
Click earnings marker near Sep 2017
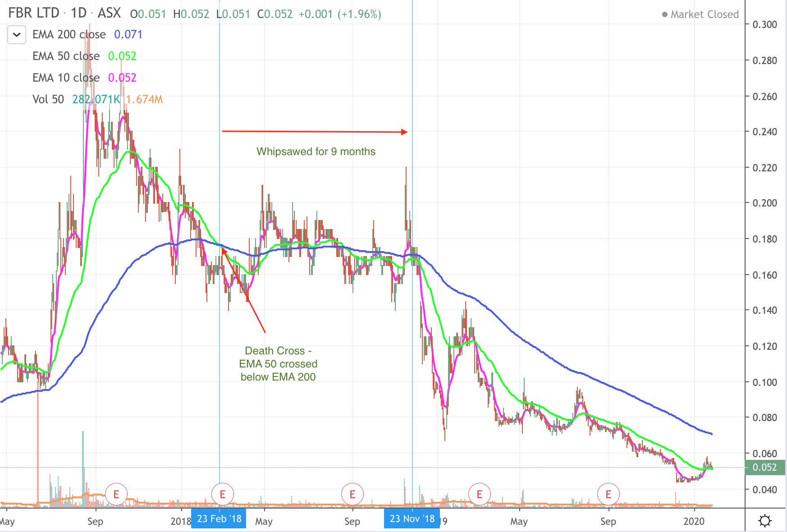pos(116,495)
